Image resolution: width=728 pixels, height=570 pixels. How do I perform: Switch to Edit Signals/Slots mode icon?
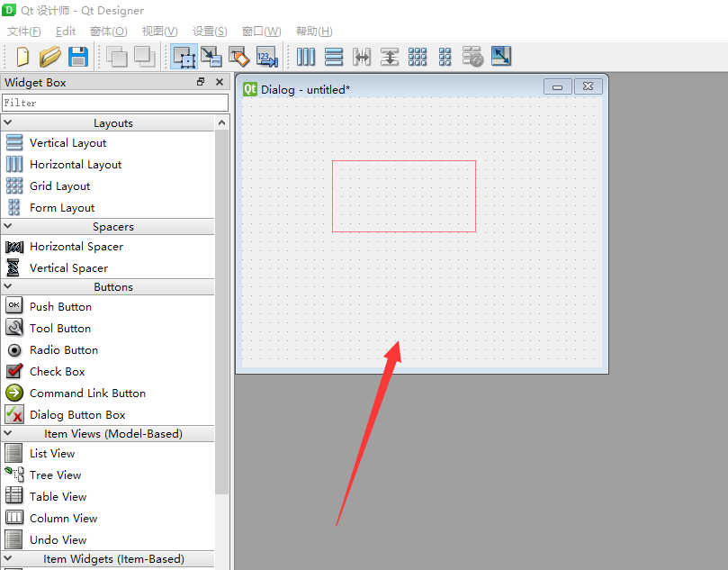pos(211,57)
